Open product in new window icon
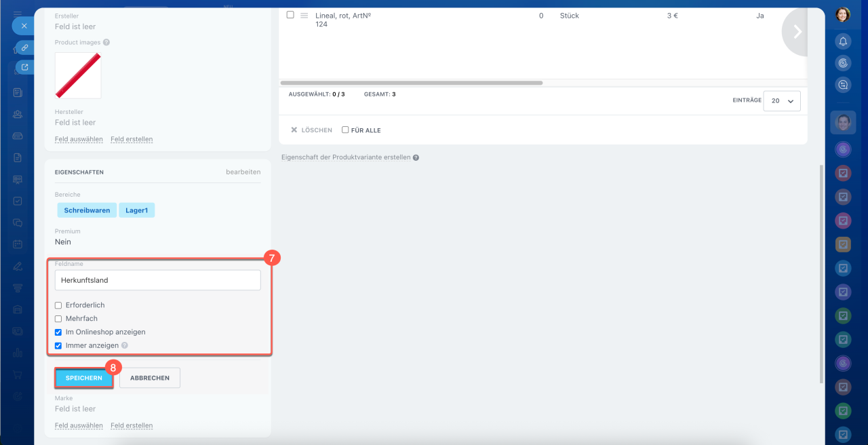868x445 pixels. click(24, 67)
